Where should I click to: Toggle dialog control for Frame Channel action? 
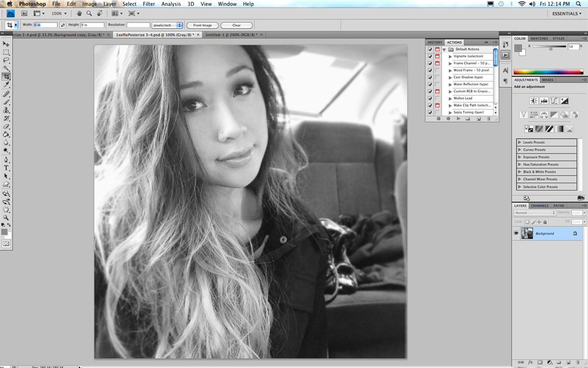437,64
